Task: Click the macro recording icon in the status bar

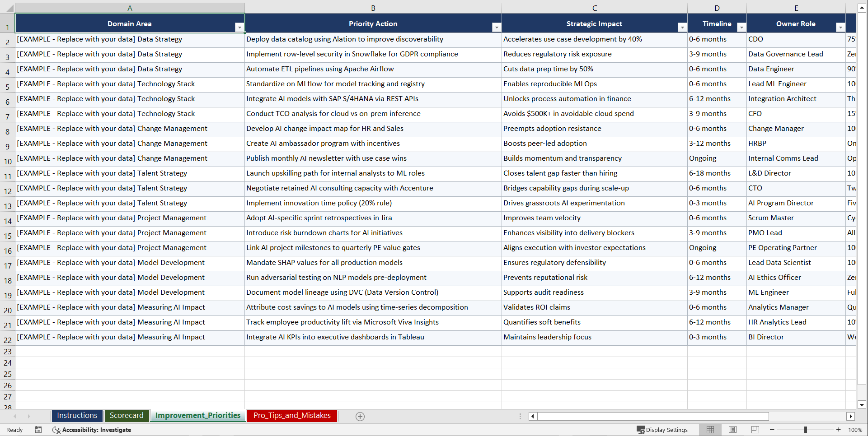Action: [x=38, y=430]
